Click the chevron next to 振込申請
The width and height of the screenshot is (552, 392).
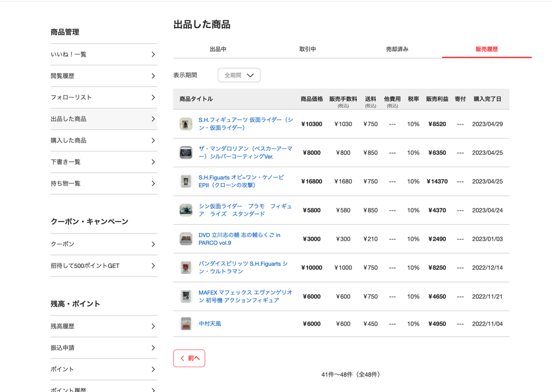click(x=153, y=348)
